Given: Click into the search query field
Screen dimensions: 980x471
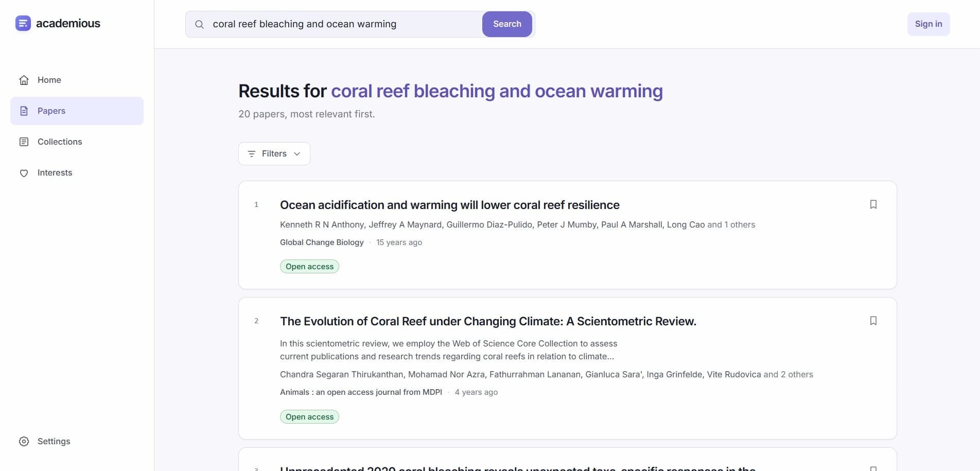Looking at the screenshot, I should [x=345, y=24].
